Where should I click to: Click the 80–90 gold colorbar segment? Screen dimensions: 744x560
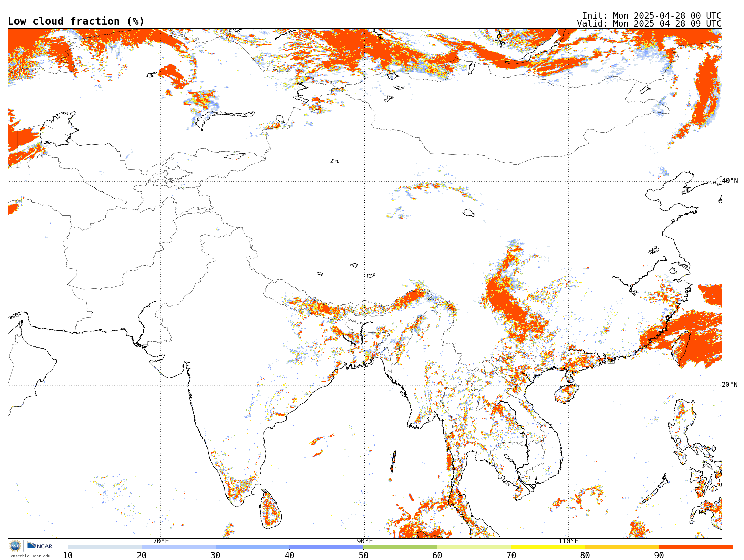click(622, 547)
